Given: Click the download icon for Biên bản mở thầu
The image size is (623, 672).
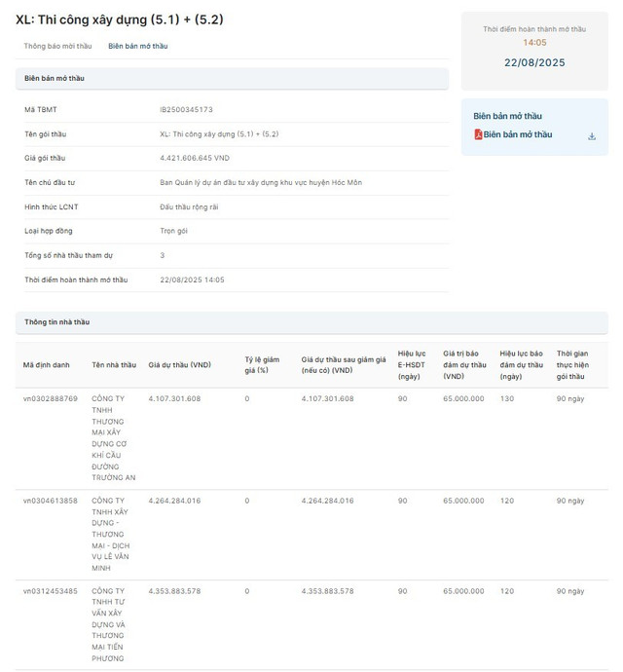Looking at the screenshot, I should tap(592, 136).
